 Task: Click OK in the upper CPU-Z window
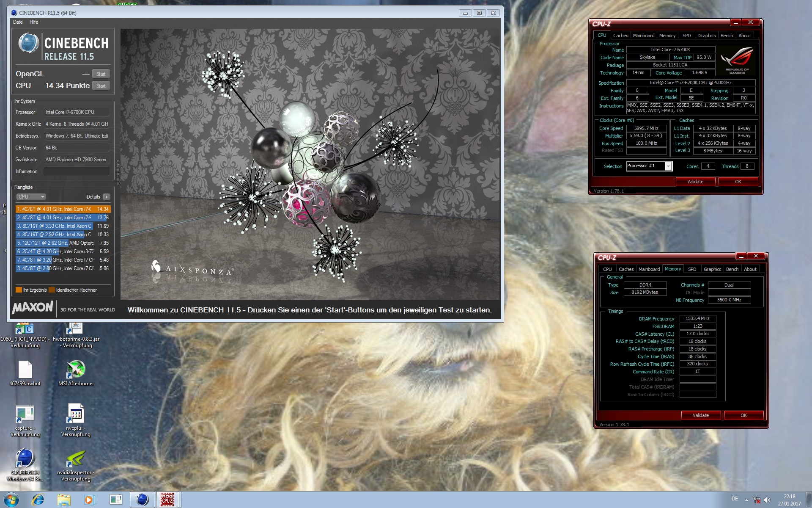click(x=738, y=182)
